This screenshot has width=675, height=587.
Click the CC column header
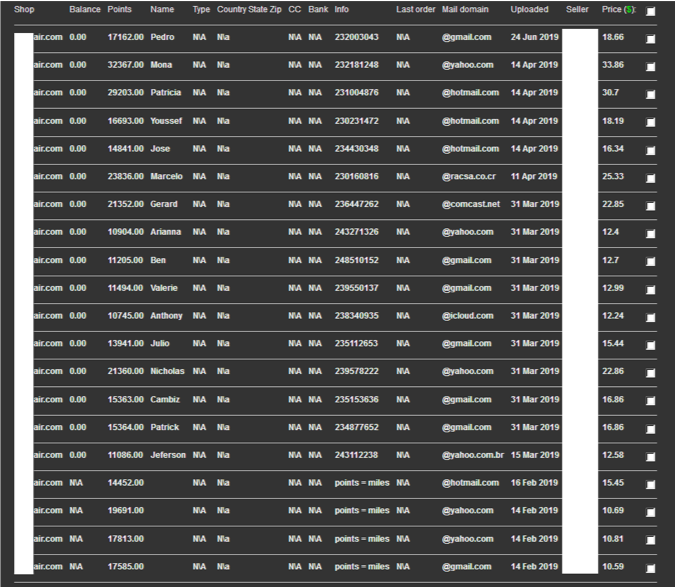[295, 9]
